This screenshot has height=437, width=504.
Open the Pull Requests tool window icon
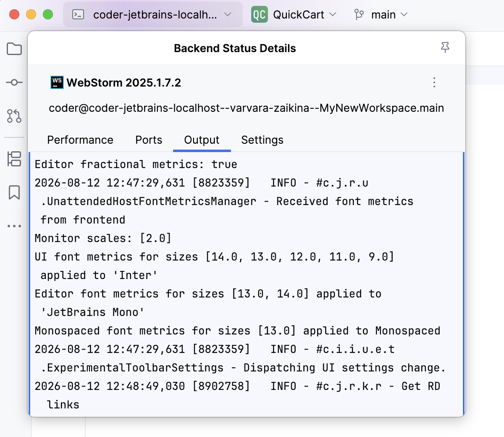pyautogui.click(x=14, y=116)
